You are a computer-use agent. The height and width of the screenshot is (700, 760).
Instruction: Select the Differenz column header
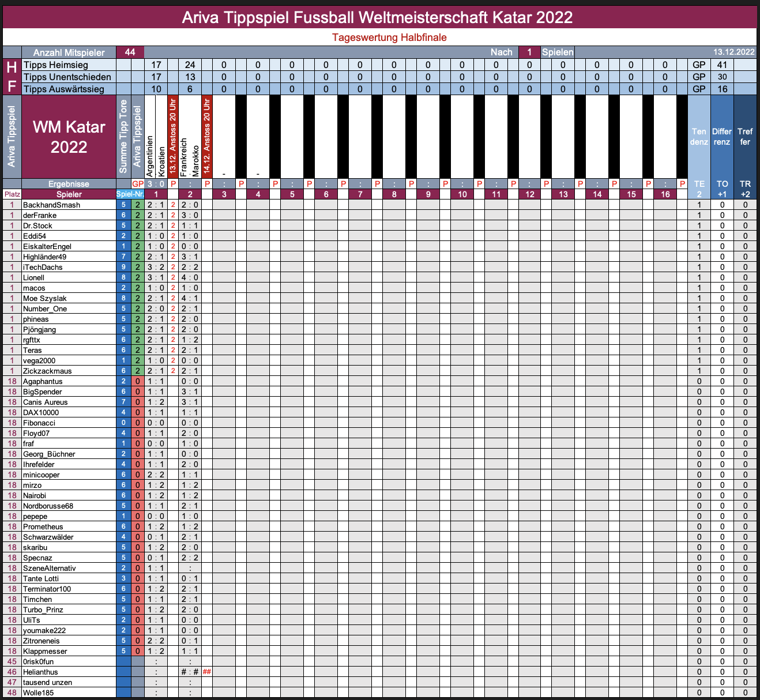point(722,137)
